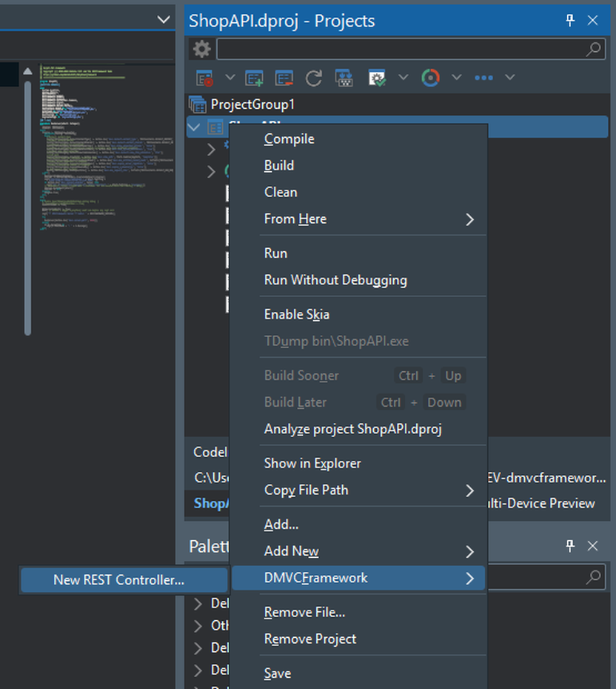
Task: Expand the third Del palette category
Action: click(x=198, y=670)
